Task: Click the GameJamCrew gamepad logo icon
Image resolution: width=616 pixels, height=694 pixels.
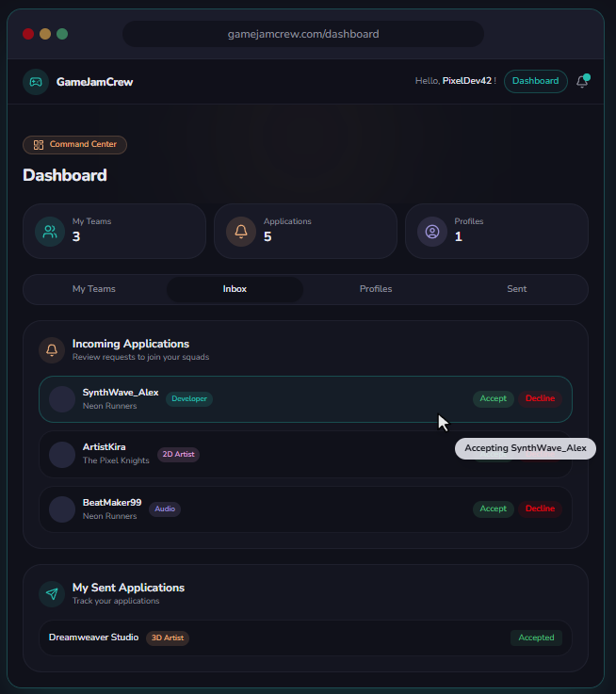Action: (36, 82)
